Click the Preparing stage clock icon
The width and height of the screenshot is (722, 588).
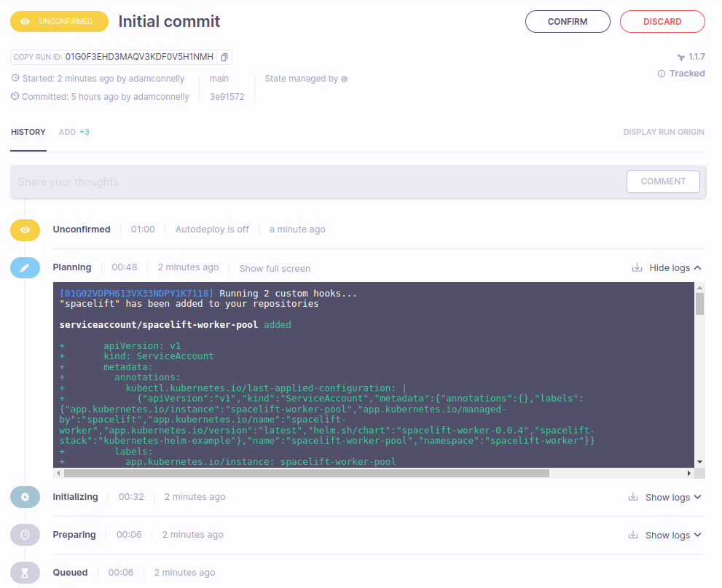pos(25,535)
